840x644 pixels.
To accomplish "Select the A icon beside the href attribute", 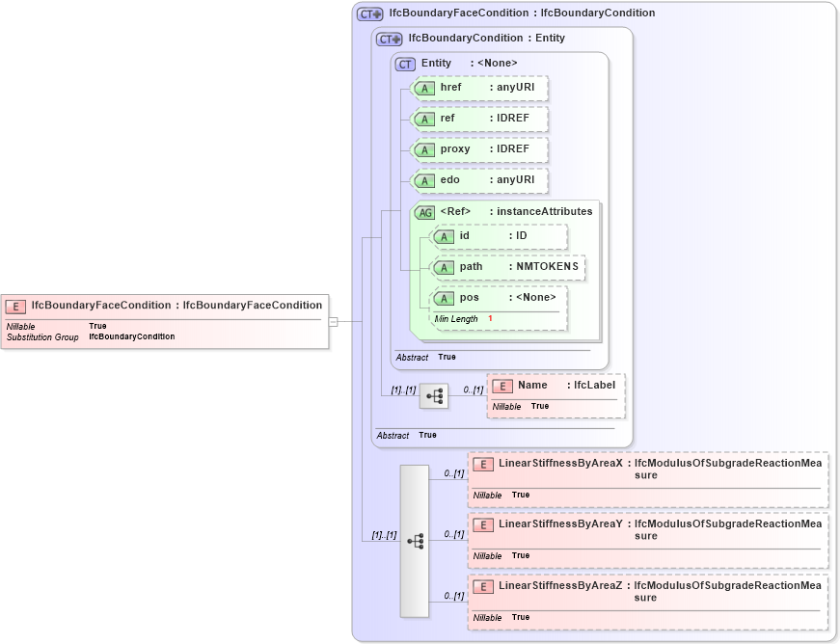I will tap(424, 88).
